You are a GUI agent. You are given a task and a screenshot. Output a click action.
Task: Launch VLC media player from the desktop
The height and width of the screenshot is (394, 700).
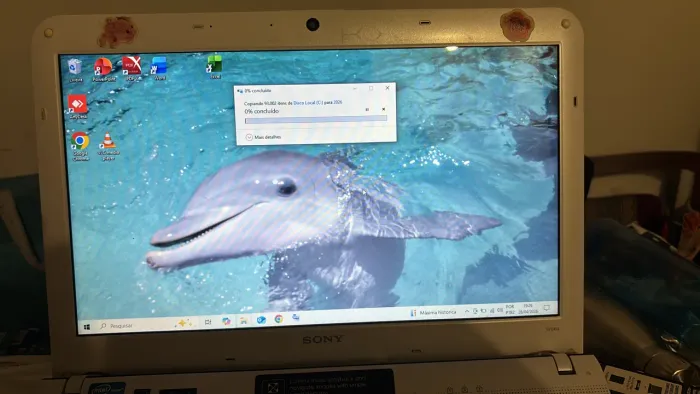(108, 146)
